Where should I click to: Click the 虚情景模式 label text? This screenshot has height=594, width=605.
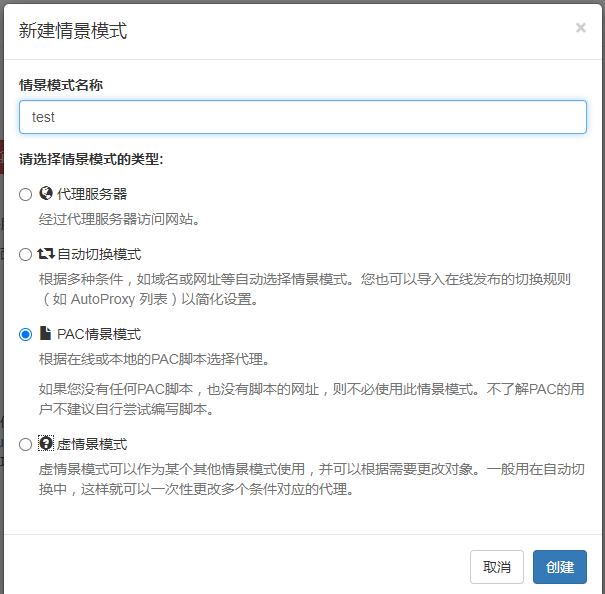click(x=92, y=444)
